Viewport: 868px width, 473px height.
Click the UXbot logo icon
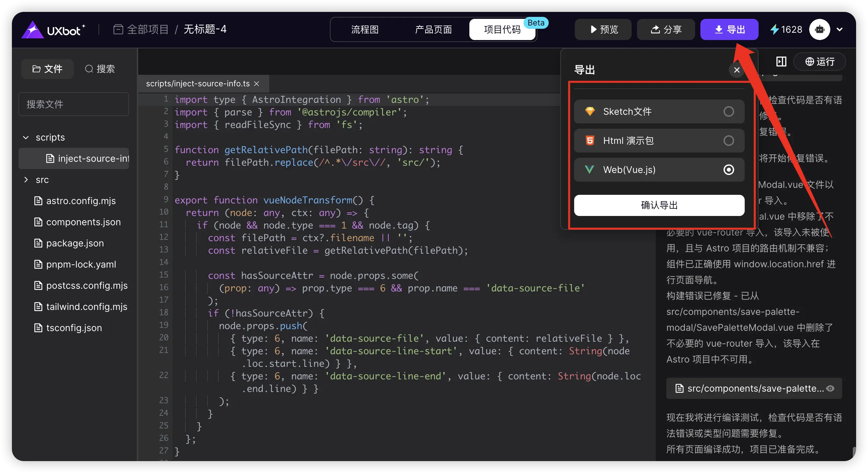pyautogui.click(x=32, y=30)
